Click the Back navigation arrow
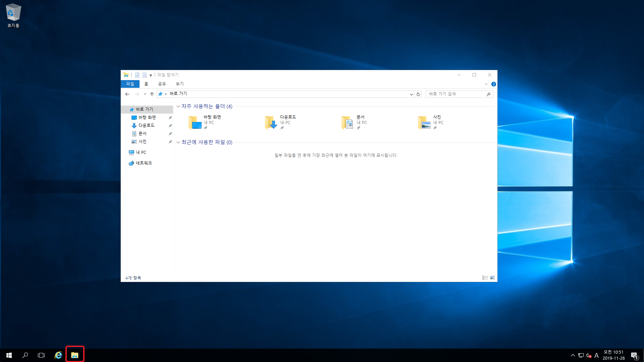Screen dimensions: 644x362 127,94
